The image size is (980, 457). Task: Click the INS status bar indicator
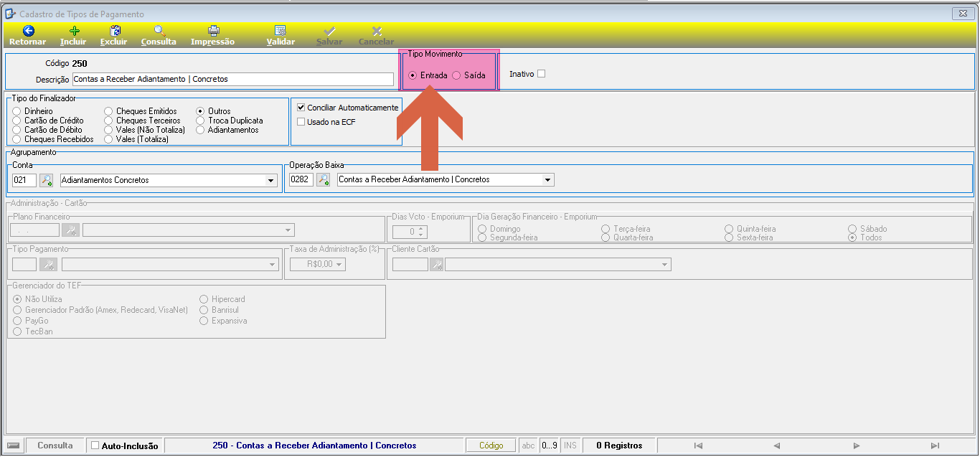[x=570, y=446]
